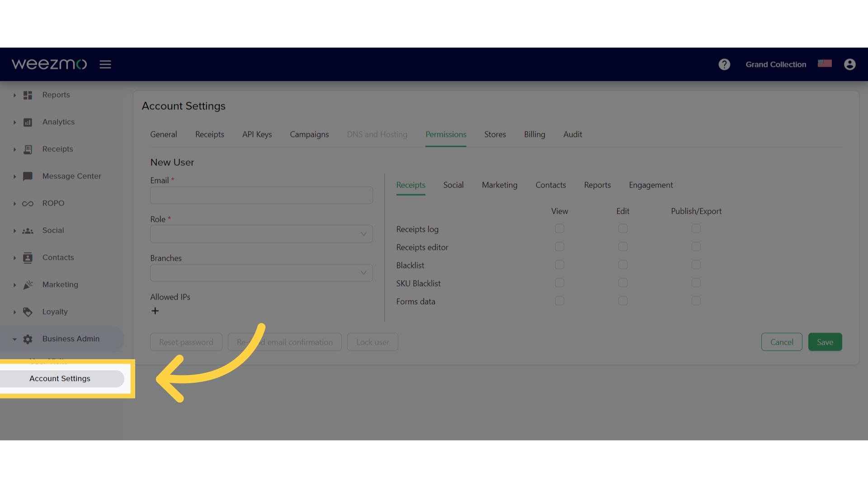The image size is (868, 488).
Task: Click the US flag language icon
Action: [825, 64]
